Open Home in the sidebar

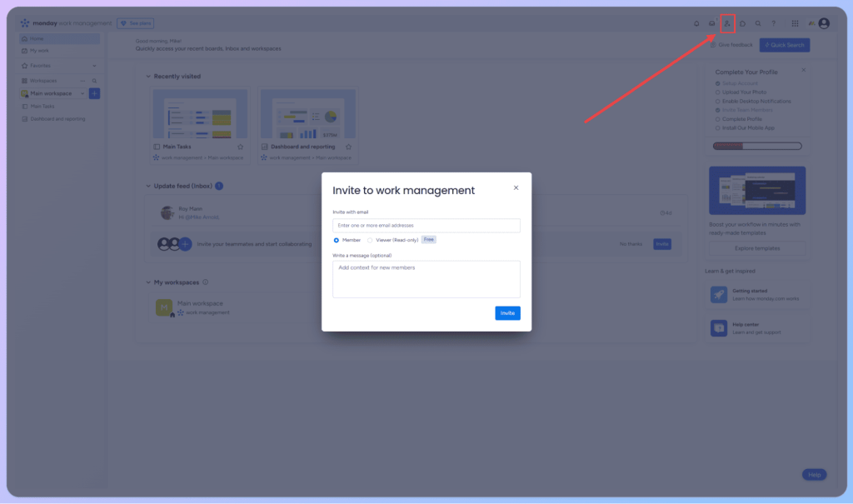pos(59,38)
